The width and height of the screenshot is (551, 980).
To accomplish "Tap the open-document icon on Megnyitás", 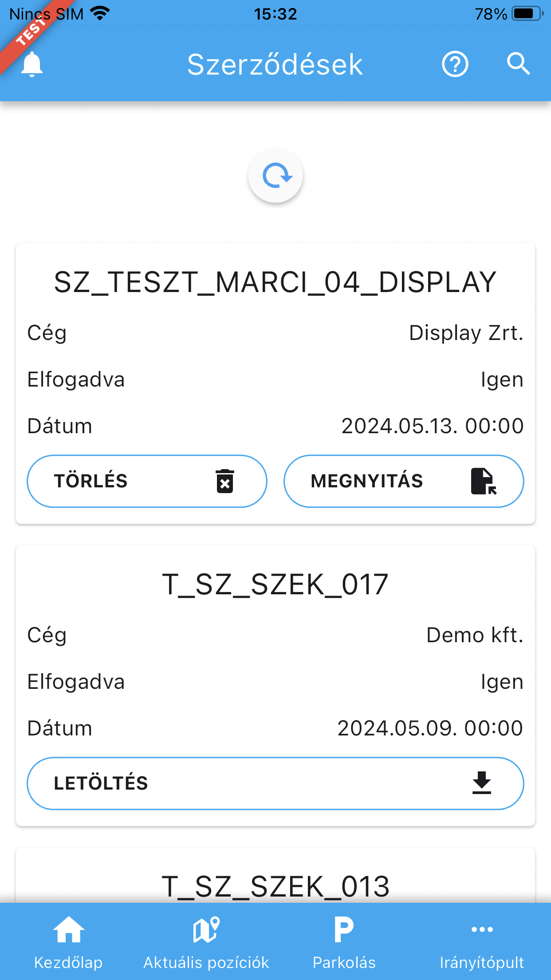I will pos(483,481).
